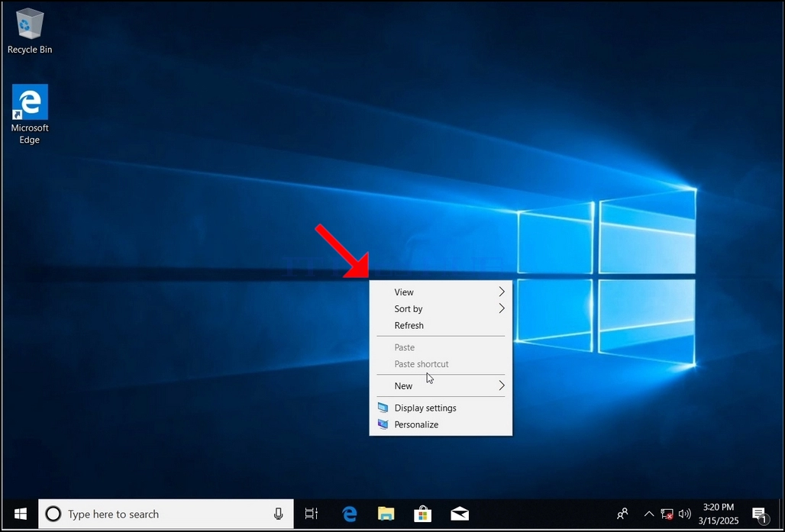Open the Action Center notifications icon
Viewport: 785px width, 532px height.
pos(760,514)
